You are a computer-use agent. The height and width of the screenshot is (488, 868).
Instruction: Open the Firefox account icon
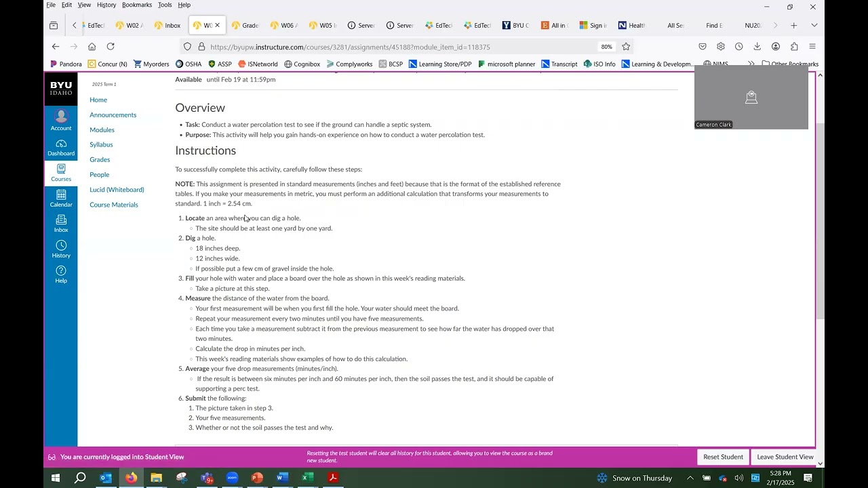pos(776,47)
